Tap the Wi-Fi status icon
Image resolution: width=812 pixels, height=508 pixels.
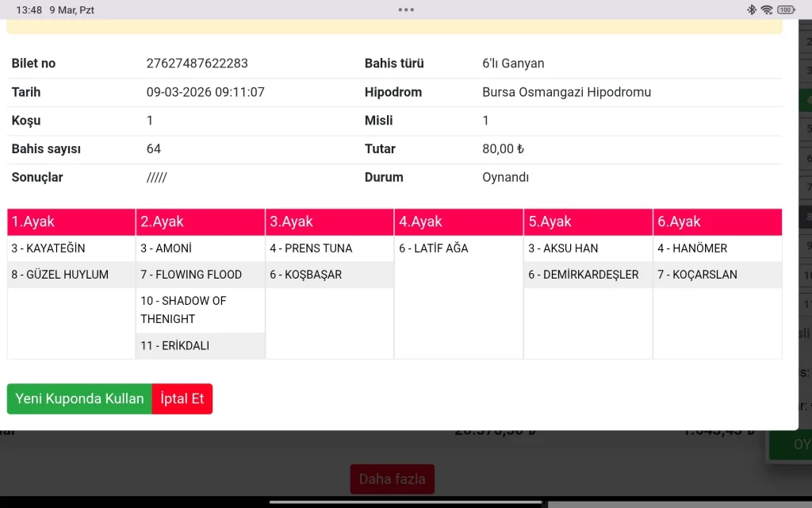[767, 10]
